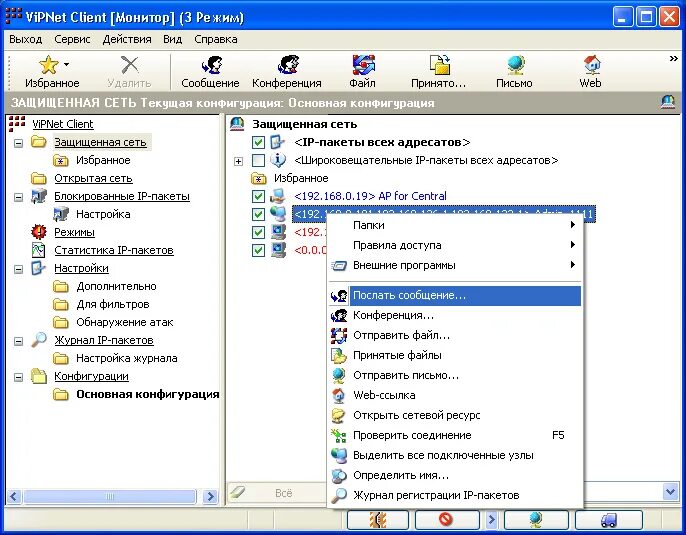Screen dimensions: 686x535
Task: Collapse the Журнал IP-пакетов tree node
Action: 18,341
